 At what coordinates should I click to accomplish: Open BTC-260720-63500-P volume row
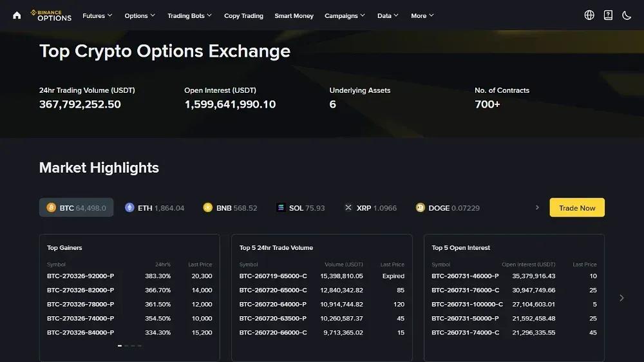pyautogui.click(x=322, y=318)
